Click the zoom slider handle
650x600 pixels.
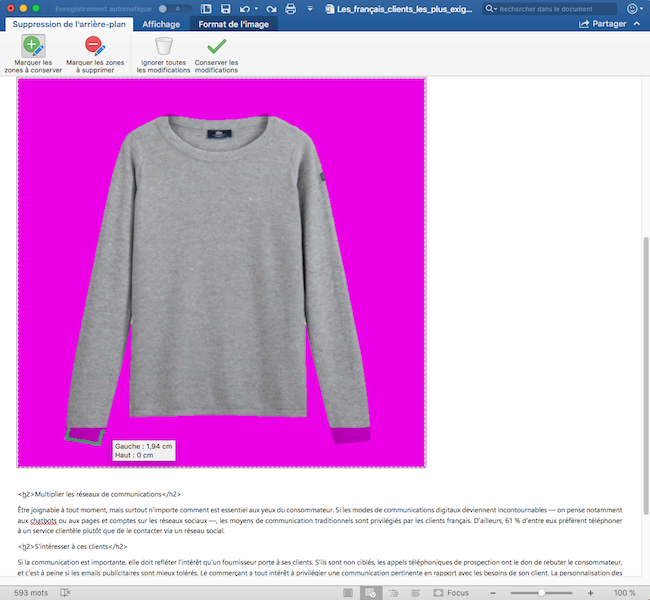541,593
